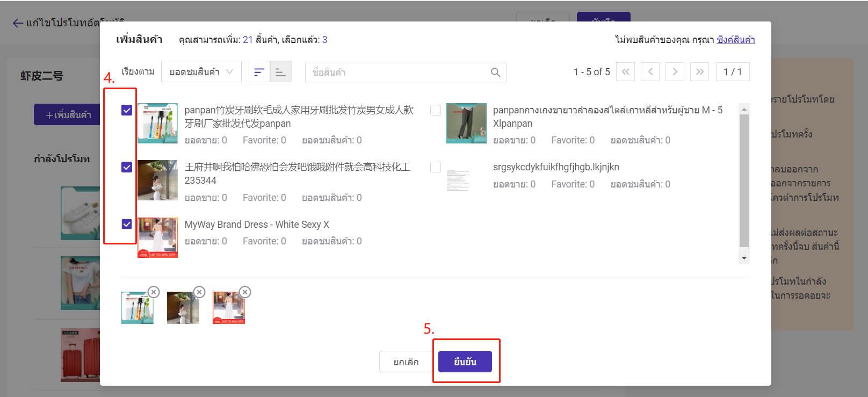
Task: Click the ยืนยัน confirm button
Action: click(x=465, y=362)
